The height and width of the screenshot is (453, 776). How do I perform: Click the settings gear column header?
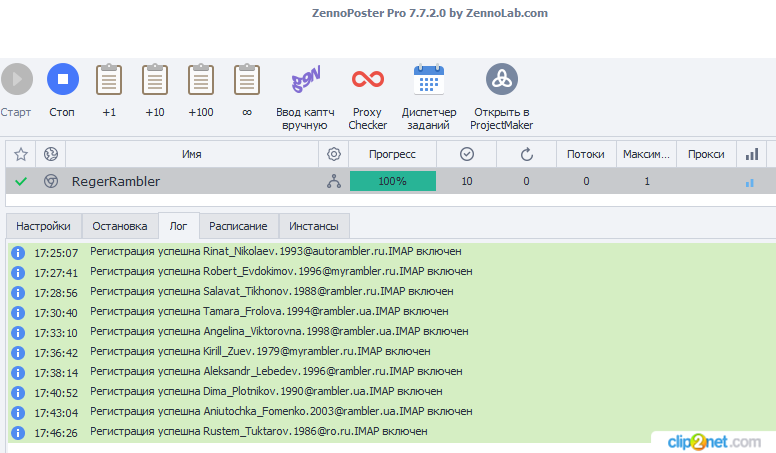[x=334, y=154]
